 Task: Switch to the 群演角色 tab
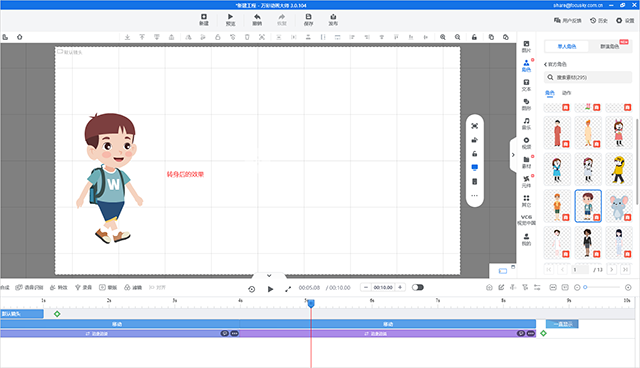point(609,47)
